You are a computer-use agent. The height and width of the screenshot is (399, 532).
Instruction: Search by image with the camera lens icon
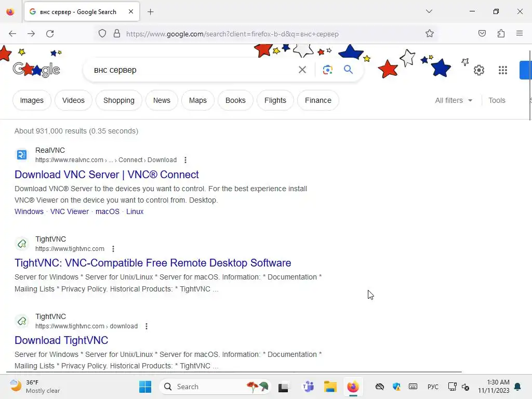(x=327, y=70)
